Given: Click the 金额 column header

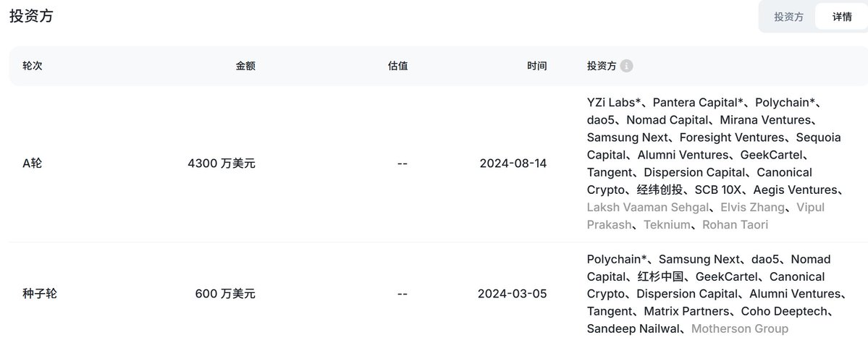Looking at the screenshot, I should [245, 66].
